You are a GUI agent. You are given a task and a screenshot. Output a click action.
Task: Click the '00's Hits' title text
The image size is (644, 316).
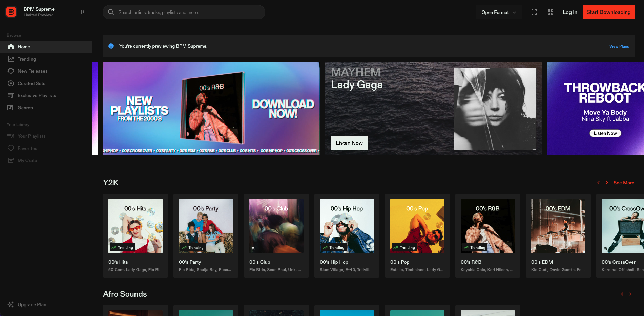tap(118, 262)
